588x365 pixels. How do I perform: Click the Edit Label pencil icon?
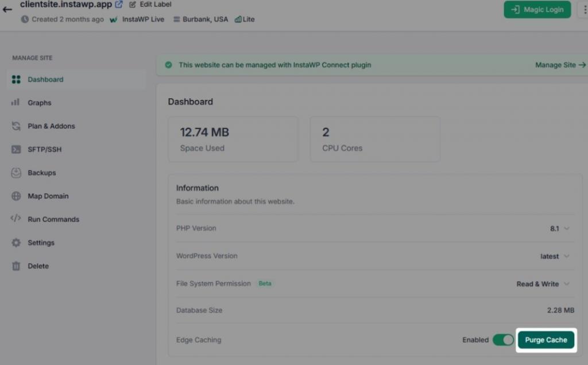[x=133, y=5]
